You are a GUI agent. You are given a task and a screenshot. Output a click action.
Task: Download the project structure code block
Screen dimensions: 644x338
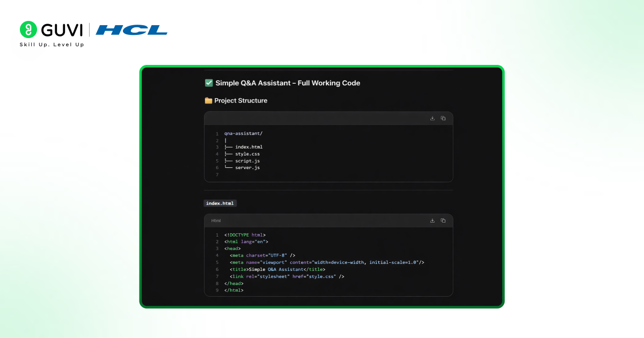tap(433, 119)
